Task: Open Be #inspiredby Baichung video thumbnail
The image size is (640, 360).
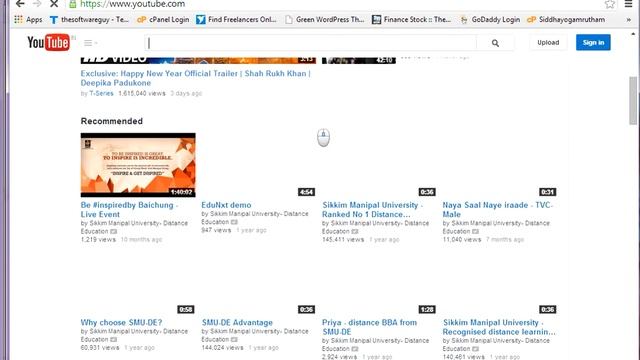Action: (138, 165)
